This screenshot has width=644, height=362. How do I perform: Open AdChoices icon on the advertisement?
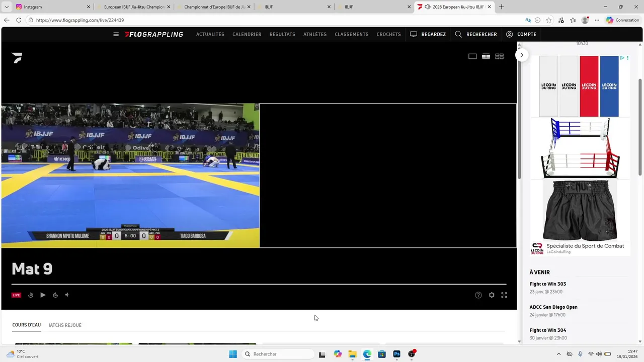point(622,58)
